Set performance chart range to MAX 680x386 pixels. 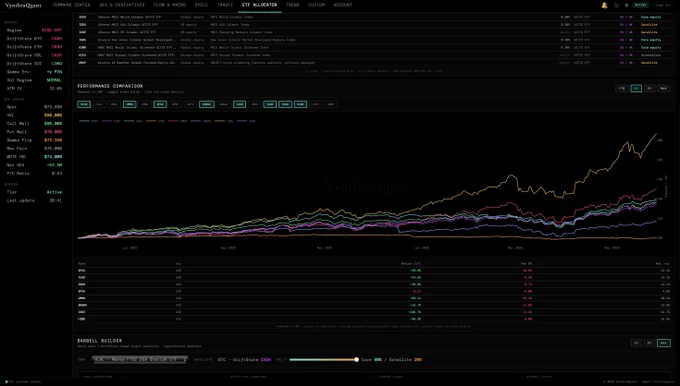[663, 88]
